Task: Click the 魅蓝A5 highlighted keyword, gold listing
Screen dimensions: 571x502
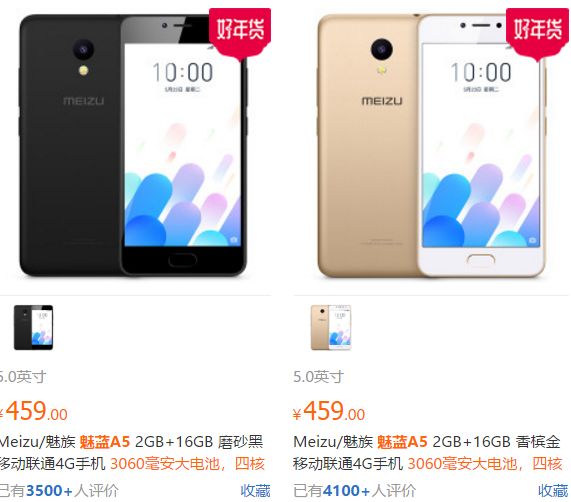Action: 402,442
